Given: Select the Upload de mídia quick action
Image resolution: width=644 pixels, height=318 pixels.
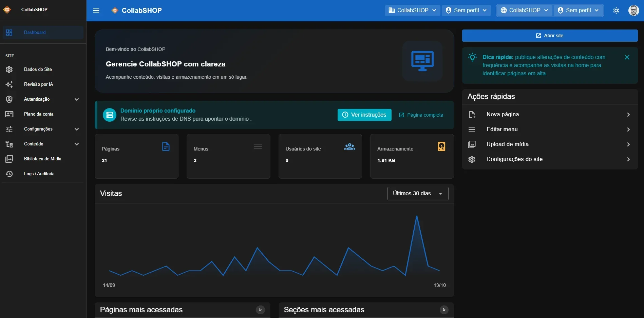Looking at the screenshot, I should pyautogui.click(x=550, y=144).
